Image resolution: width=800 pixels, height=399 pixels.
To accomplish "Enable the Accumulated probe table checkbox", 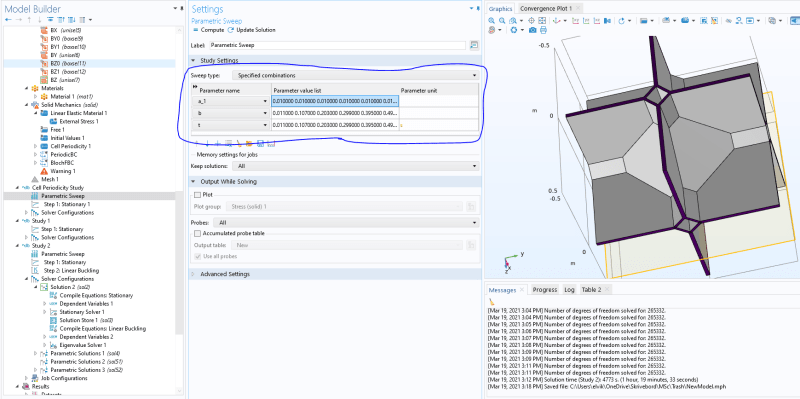I will click(x=197, y=233).
